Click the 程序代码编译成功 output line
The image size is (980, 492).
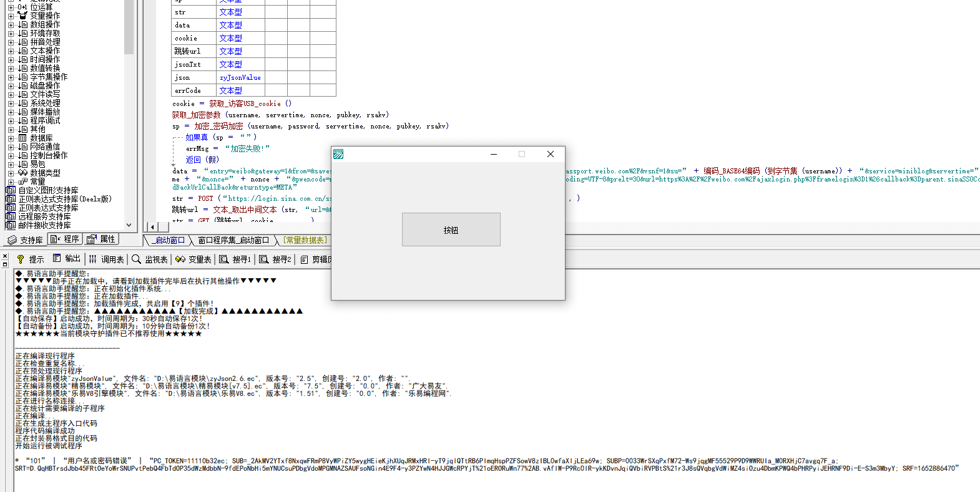click(x=45, y=431)
